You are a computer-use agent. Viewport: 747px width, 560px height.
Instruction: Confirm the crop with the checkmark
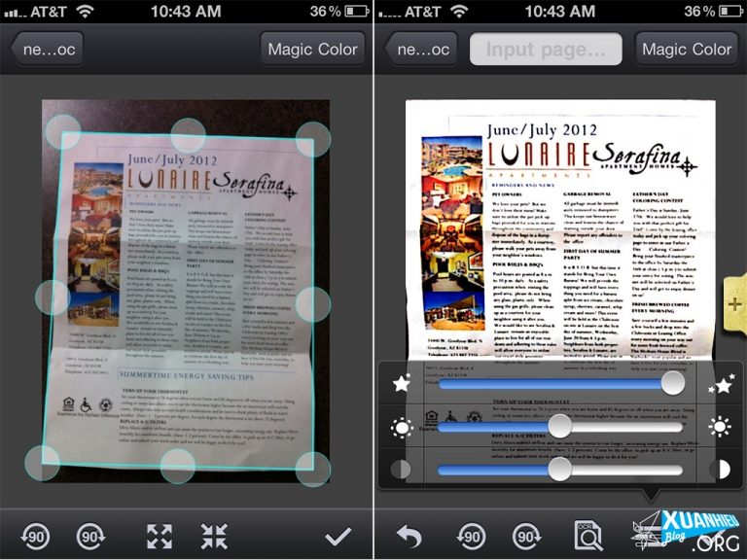(338, 537)
